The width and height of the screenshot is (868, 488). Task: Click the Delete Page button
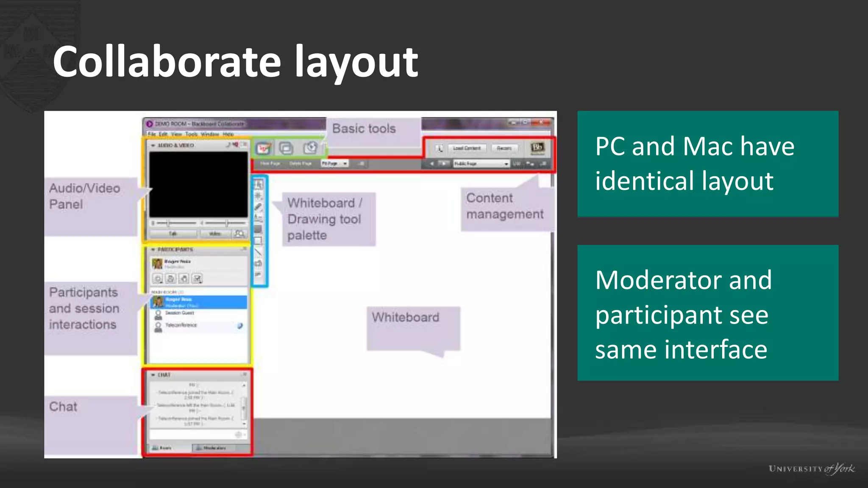click(300, 164)
